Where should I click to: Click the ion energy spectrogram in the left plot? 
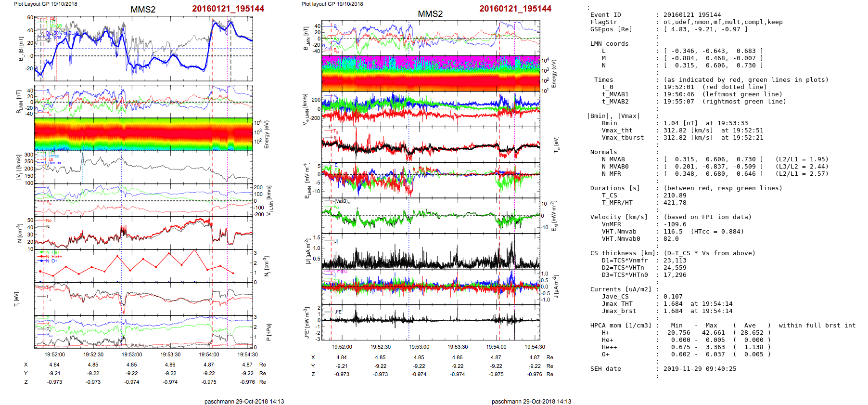pyautogui.click(x=143, y=134)
